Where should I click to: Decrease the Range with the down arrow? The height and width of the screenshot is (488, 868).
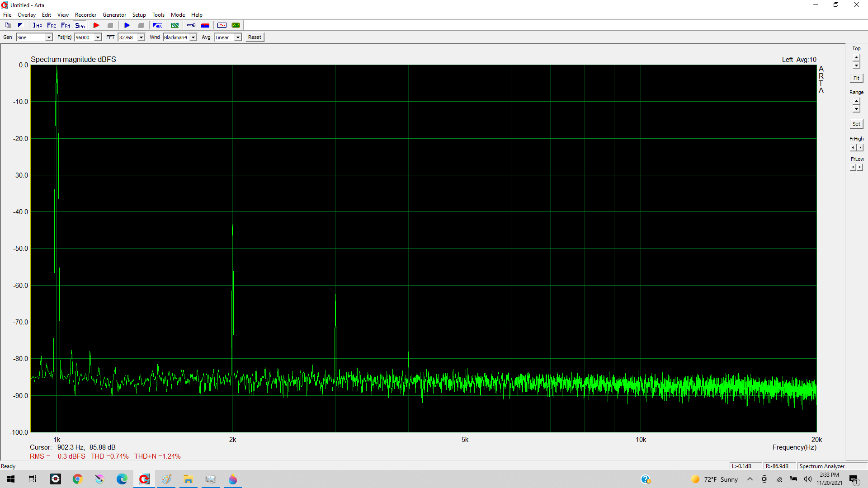[856, 109]
